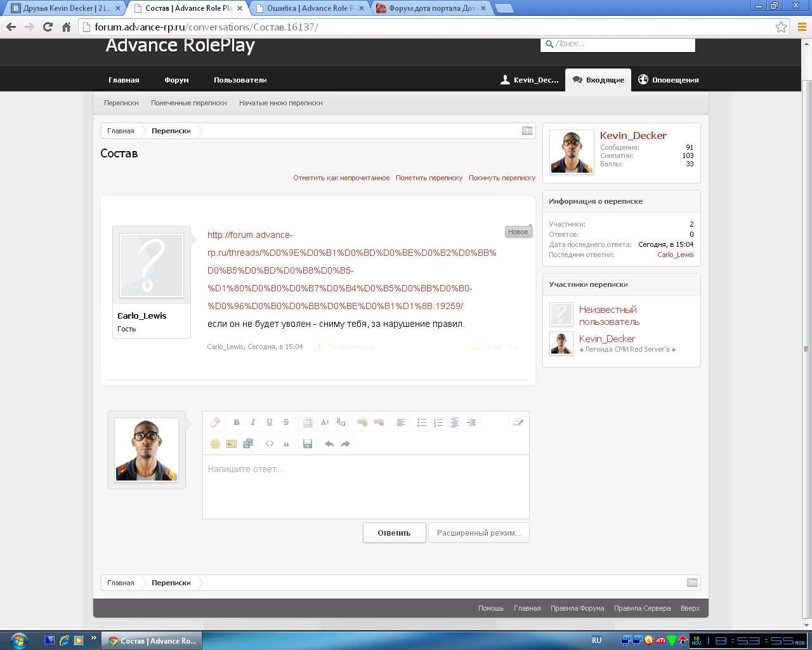
Task: Open Начатые мною переписки link
Action: coord(281,103)
